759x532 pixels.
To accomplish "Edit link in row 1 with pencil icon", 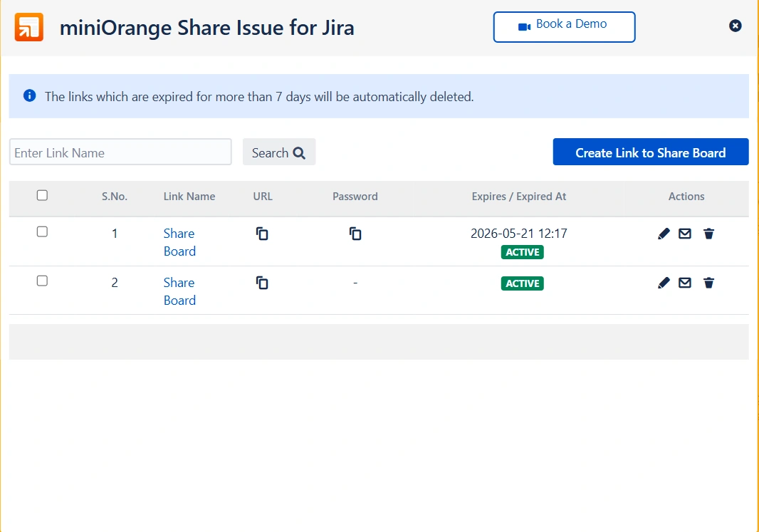I will coord(664,234).
